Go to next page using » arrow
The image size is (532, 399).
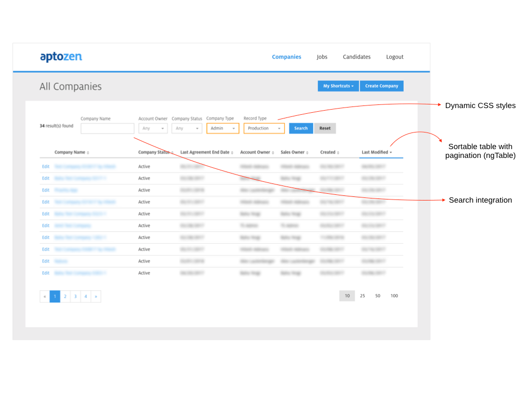tap(96, 296)
